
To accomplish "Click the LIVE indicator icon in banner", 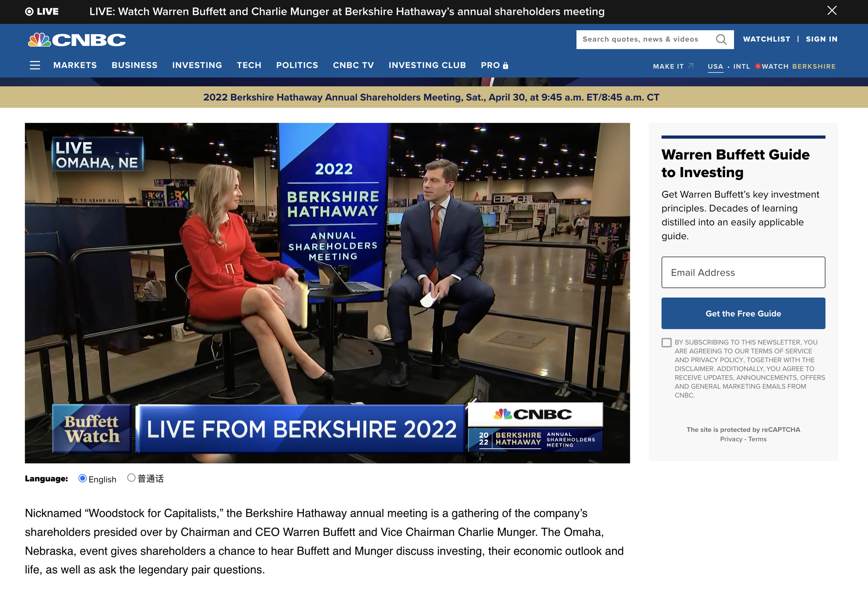I will point(29,11).
